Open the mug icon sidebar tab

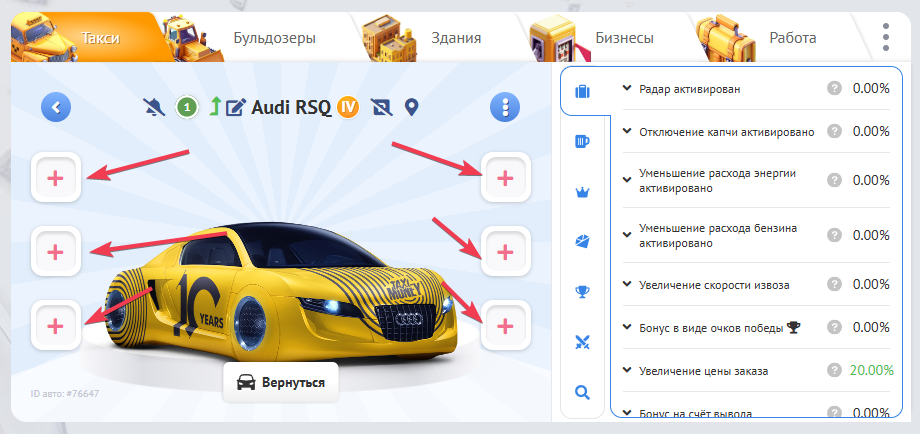(584, 142)
